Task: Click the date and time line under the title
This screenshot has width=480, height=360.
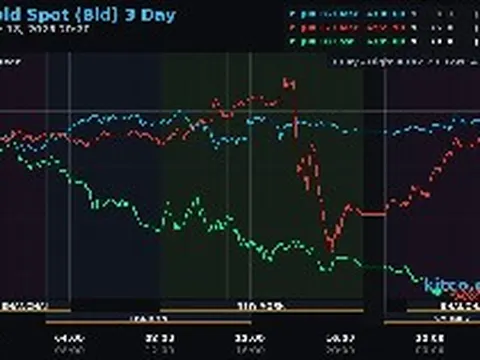Action: [x=45, y=29]
